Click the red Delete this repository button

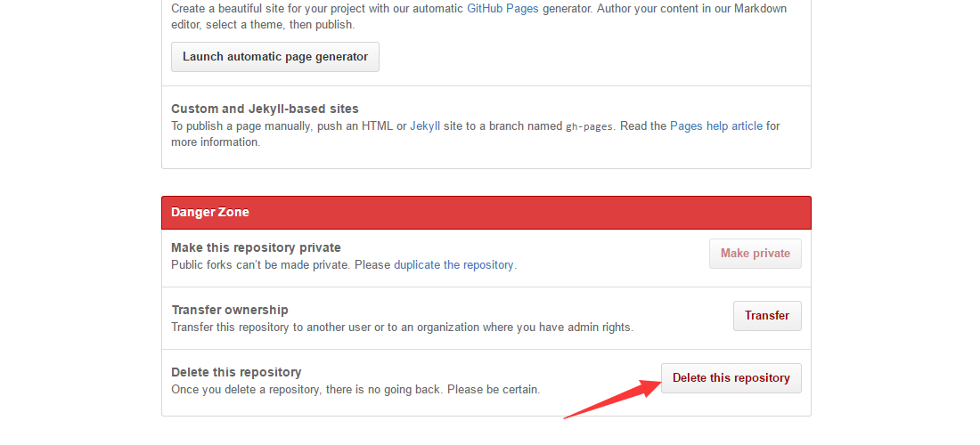click(731, 378)
